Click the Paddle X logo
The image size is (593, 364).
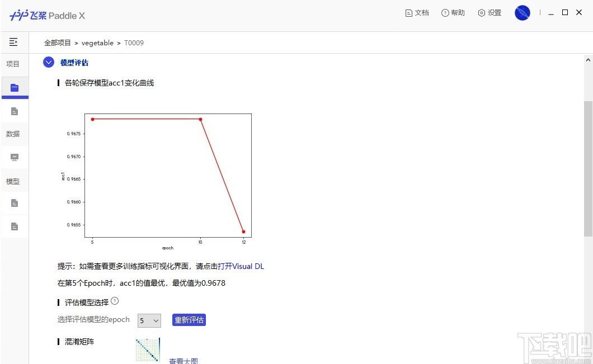(x=48, y=16)
